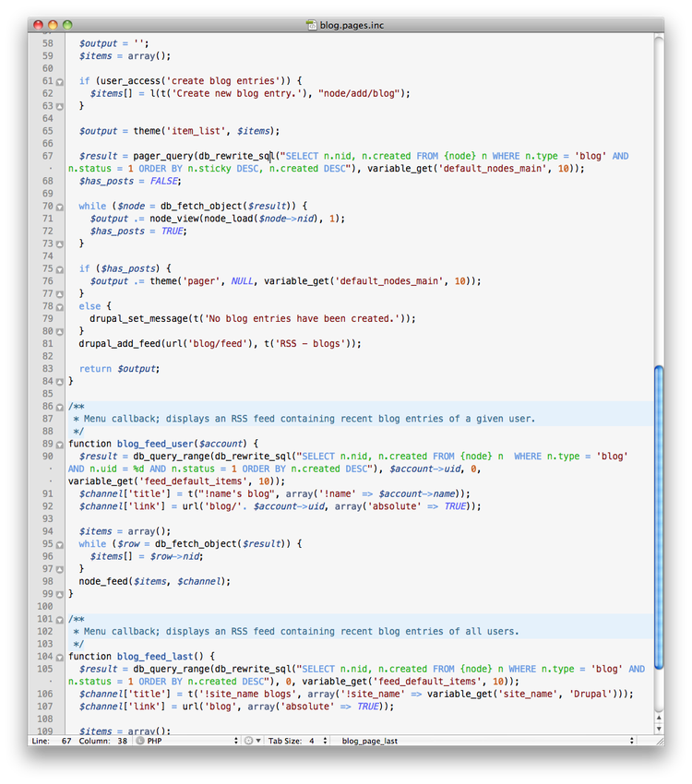Open the blog_page_last symbol dropdown
Viewport: 692px width, 784px height.
point(487,741)
